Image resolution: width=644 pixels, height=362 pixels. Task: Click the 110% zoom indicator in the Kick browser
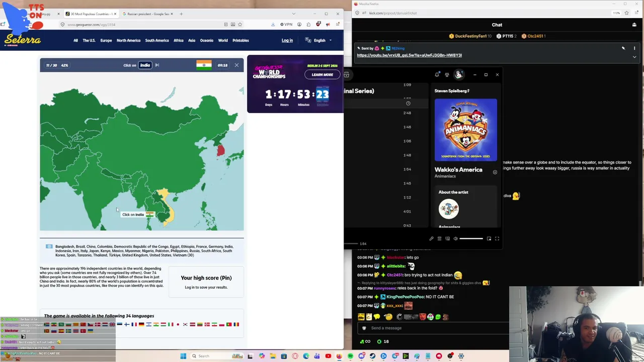point(616,13)
